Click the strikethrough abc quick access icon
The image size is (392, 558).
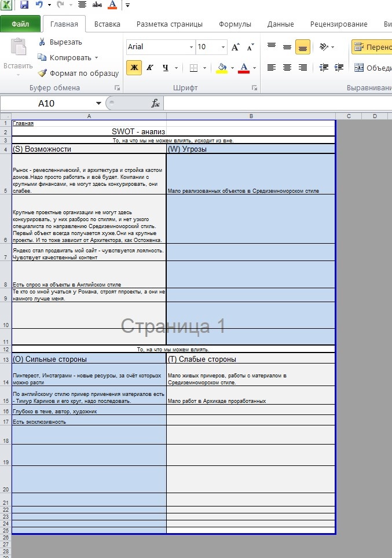(97, 4)
